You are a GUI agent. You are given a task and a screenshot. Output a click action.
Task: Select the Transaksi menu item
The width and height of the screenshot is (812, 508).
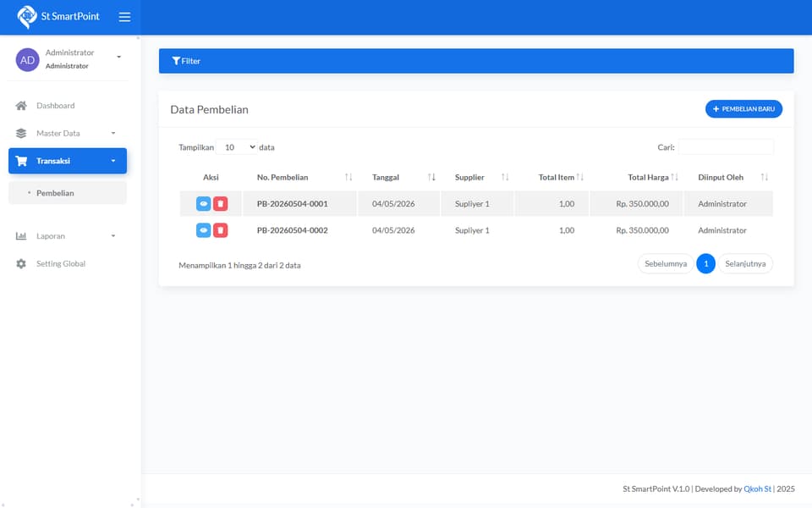[68, 161]
